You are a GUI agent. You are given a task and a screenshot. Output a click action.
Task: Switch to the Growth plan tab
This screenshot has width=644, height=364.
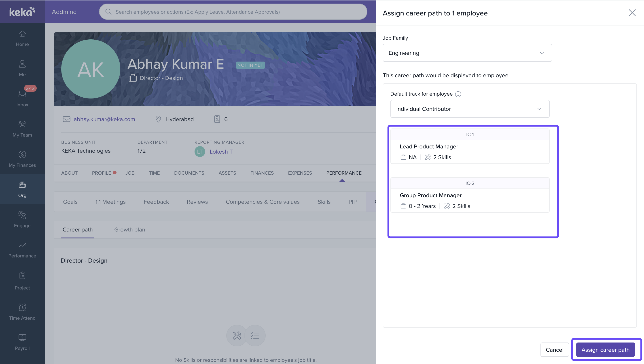point(129,229)
